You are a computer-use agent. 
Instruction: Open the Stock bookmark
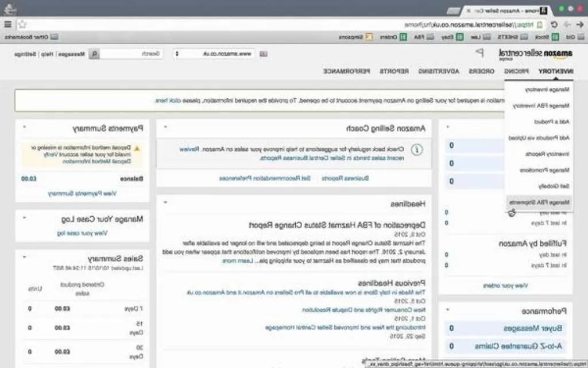547,37
